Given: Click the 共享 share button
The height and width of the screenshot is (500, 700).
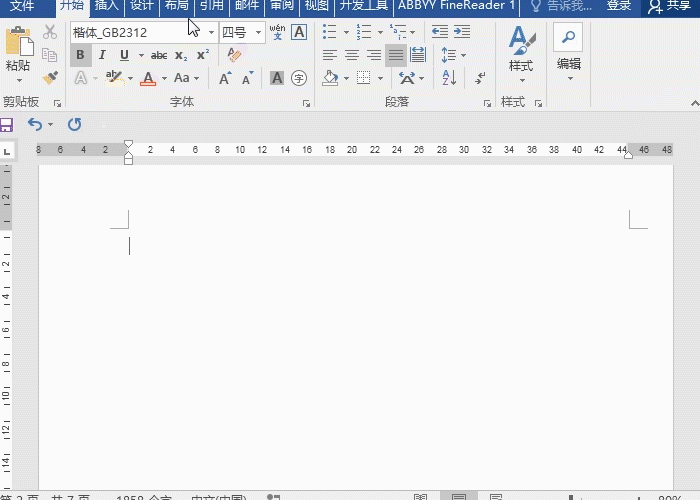Looking at the screenshot, I should click(671, 6).
